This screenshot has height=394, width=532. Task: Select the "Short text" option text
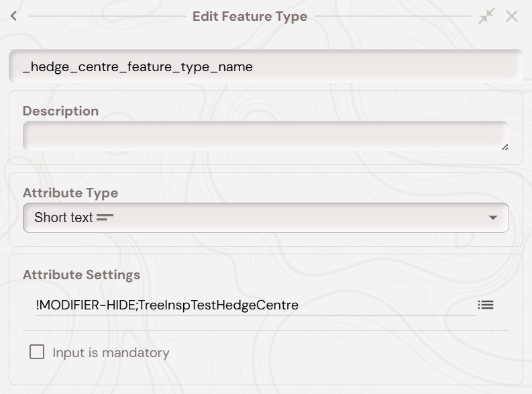point(63,217)
